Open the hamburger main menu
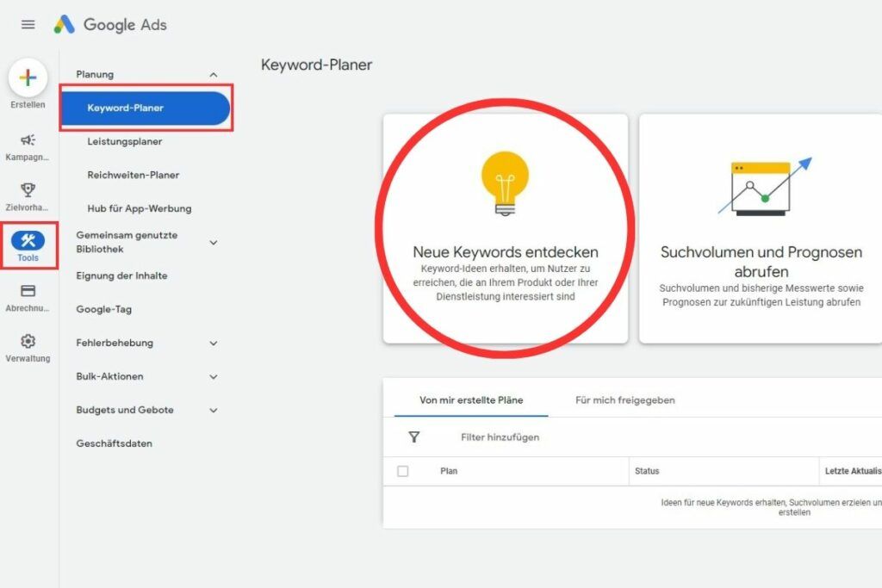The height and width of the screenshot is (588, 882). (x=28, y=25)
